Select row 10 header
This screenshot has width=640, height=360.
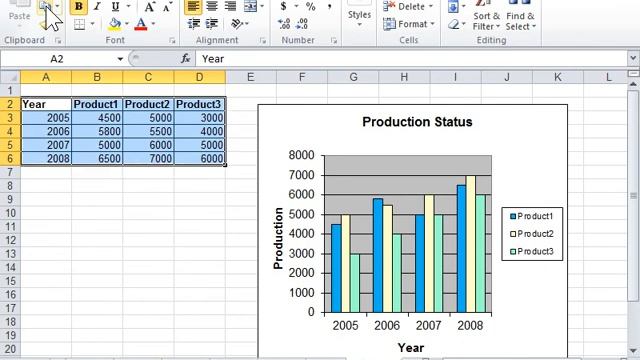[x=10, y=213]
